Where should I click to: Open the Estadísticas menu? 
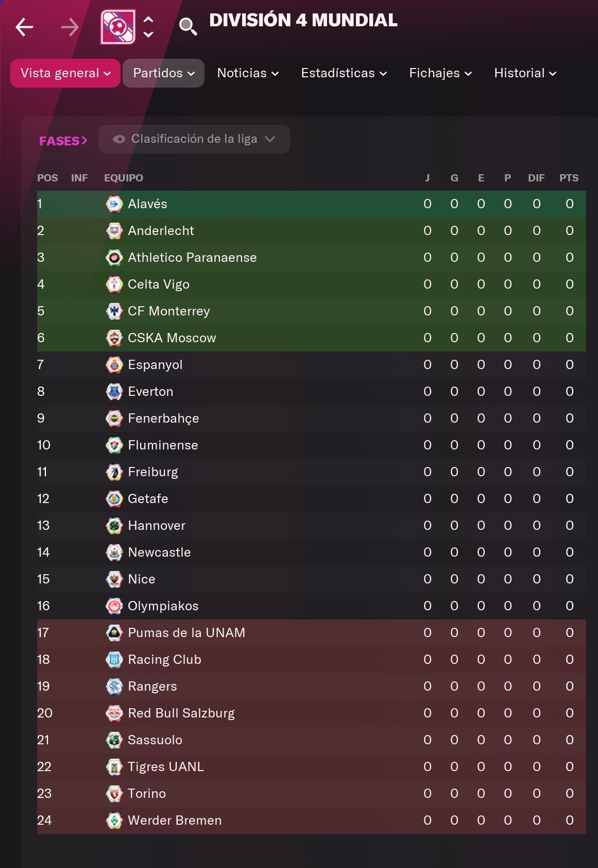point(344,73)
